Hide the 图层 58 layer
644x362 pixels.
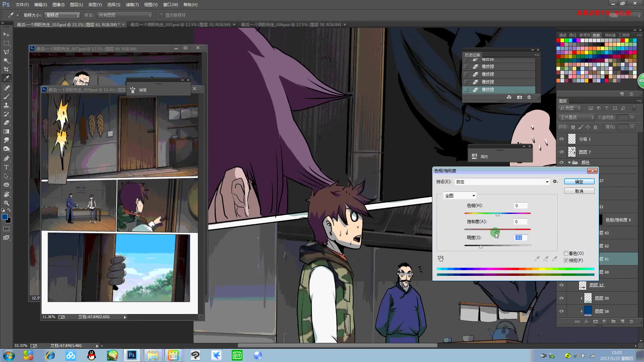(x=561, y=311)
